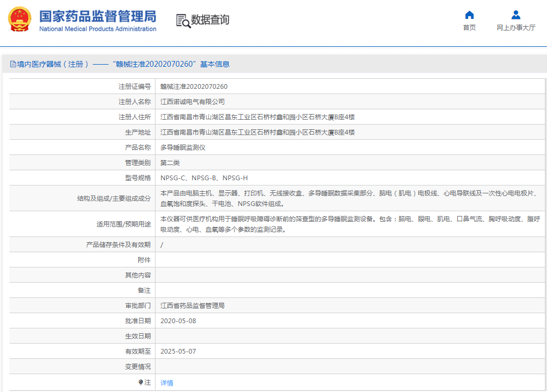Click the model spec NPSG-C、NPSG-B、NPSG-H value

coord(204,178)
